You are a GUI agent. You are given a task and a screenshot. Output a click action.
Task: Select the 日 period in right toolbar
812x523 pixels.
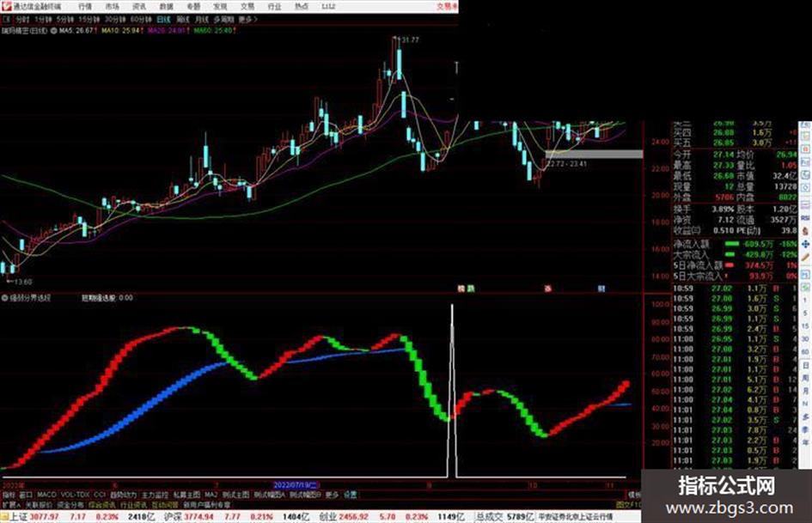click(x=805, y=366)
